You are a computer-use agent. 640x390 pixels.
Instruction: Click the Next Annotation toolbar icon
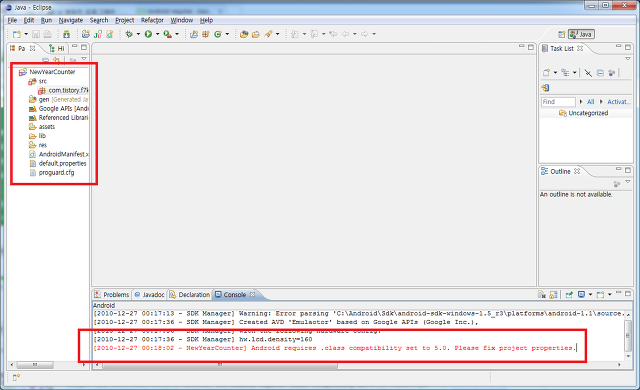point(295,34)
